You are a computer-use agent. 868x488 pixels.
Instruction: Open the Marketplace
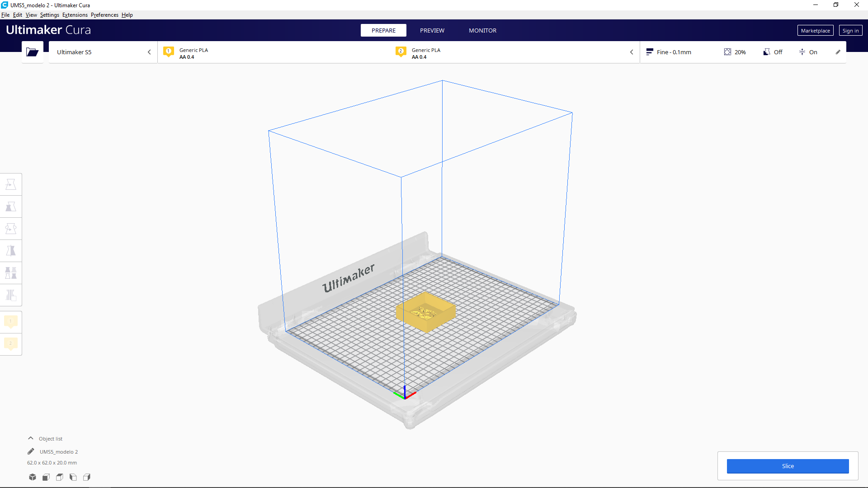pyautogui.click(x=815, y=30)
